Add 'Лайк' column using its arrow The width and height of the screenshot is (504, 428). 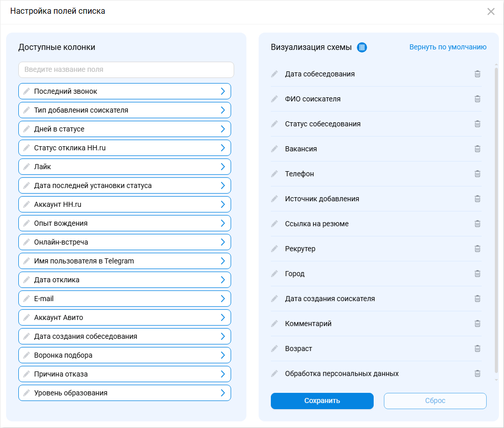click(x=222, y=167)
